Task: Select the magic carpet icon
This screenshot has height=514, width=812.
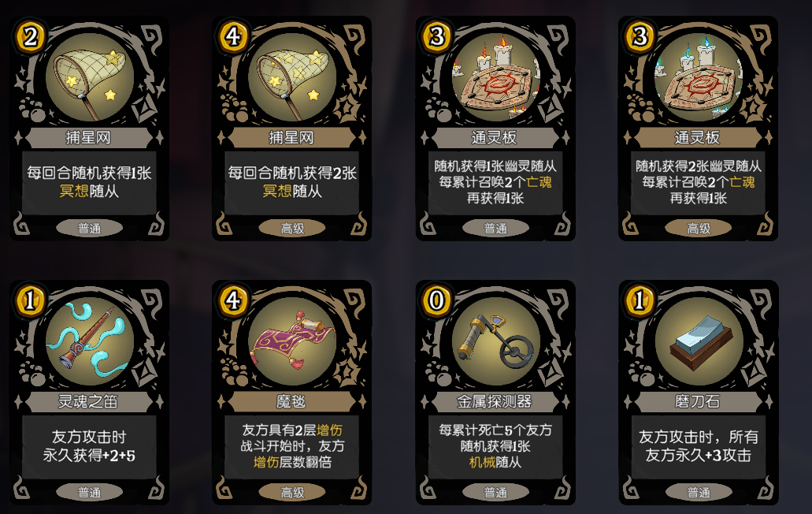Action: point(292,342)
